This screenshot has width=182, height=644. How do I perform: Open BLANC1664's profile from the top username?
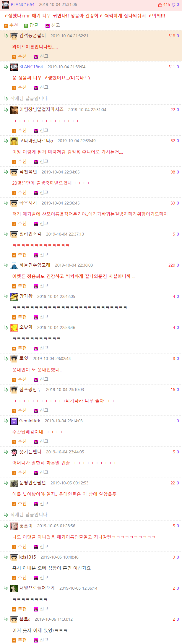coord(22,5)
